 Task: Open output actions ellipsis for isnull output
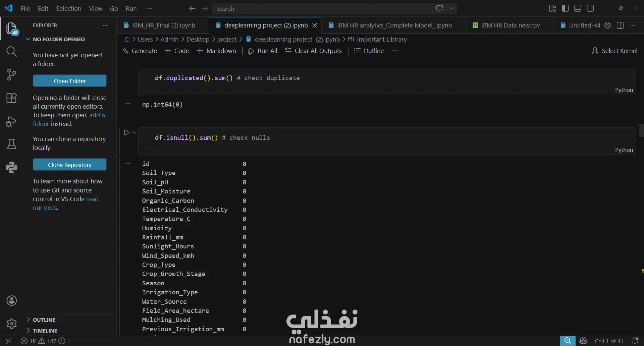tap(128, 164)
